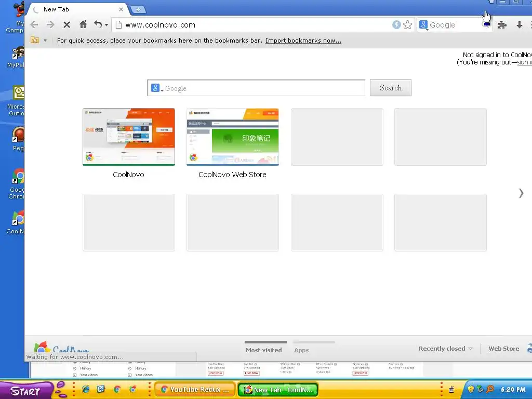
Task: Bookmark this page with the star icon
Action: pos(407,25)
